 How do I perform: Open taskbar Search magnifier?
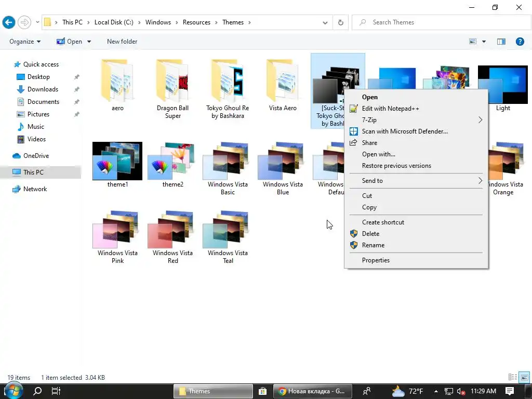(37, 391)
